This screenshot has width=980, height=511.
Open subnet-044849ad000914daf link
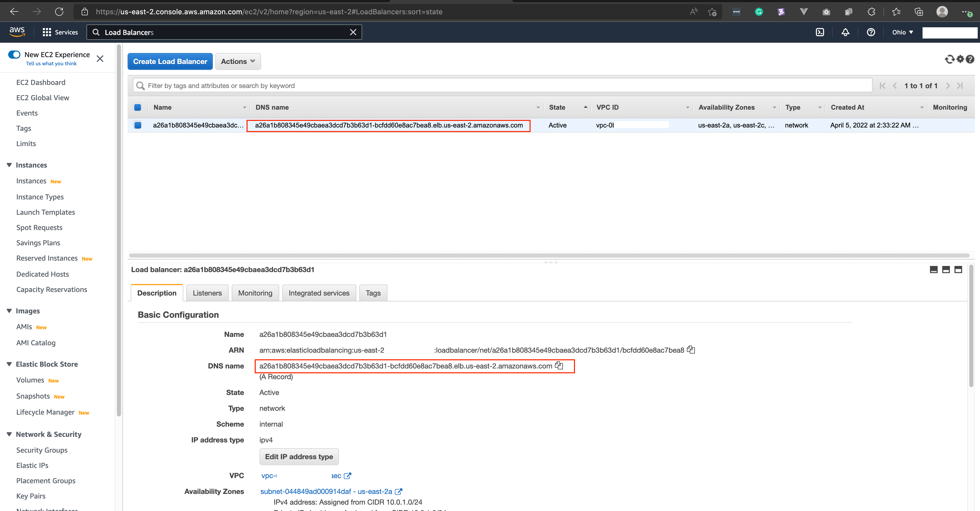[x=326, y=491]
